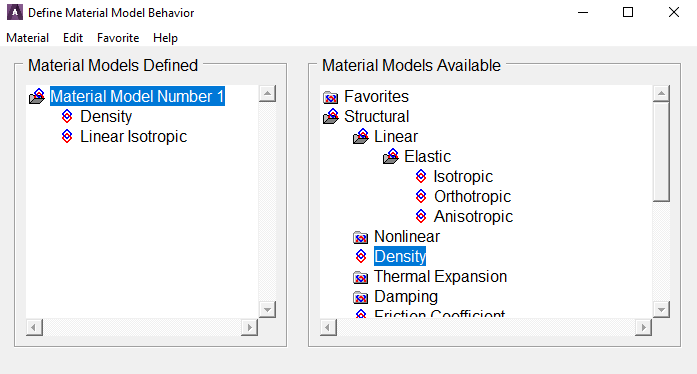The width and height of the screenshot is (697, 374).
Task: Open the Favorite menu
Action: [118, 38]
